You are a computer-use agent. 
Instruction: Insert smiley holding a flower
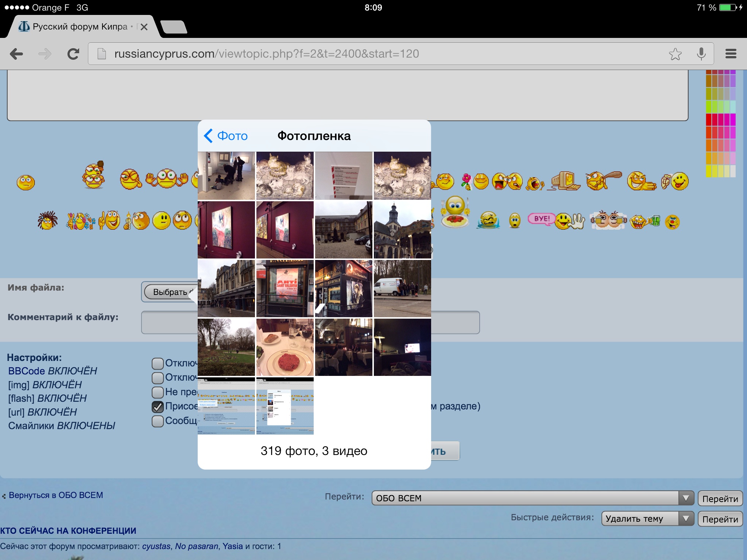coord(475,181)
